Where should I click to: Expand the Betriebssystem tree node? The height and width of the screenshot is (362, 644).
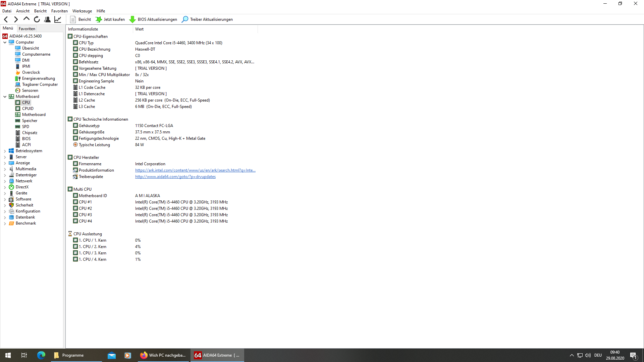(5, 151)
